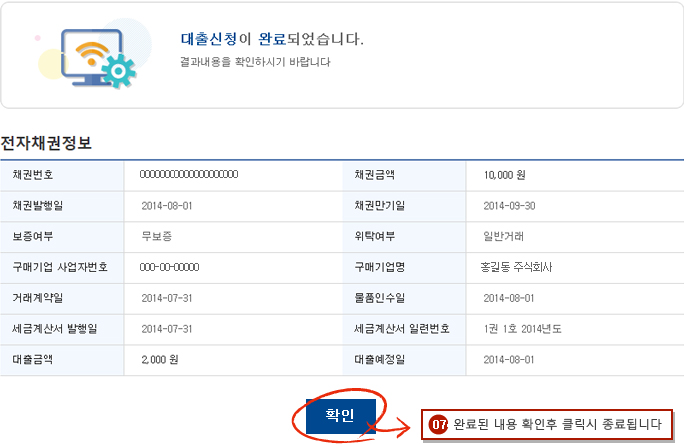Select the 2,000 원 loan amount
The width and height of the screenshot is (684, 444).
[x=160, y=360]
